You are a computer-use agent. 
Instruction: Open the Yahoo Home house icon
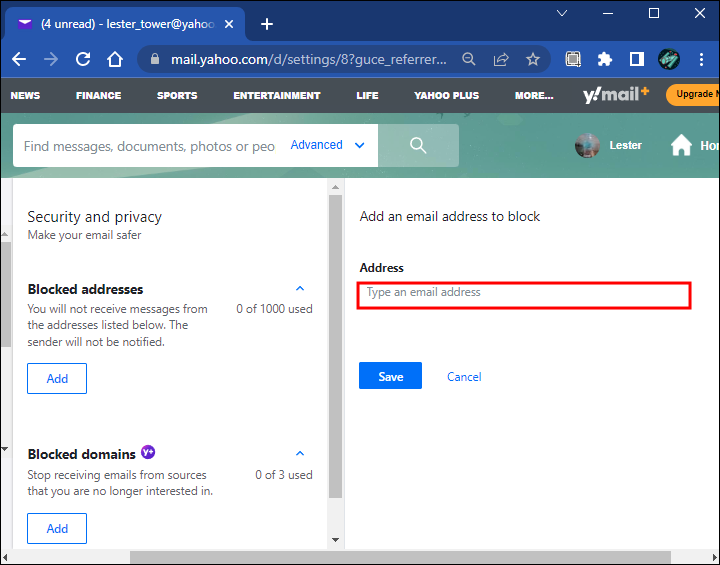tap(681, 145)
